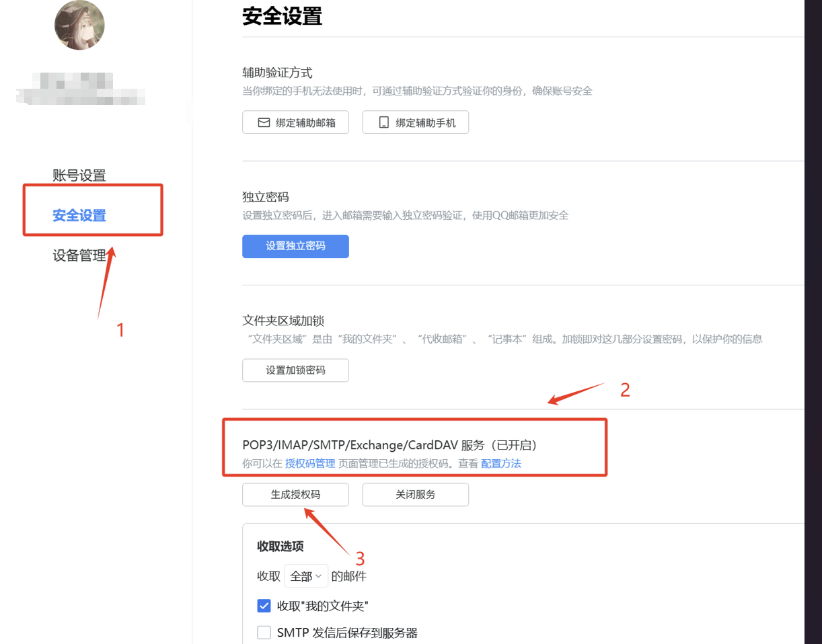Viewport: 822px width, 644px height.
Task: Click the envelope icon on 绑定辅助邮箱
Action: pos(264,123)
